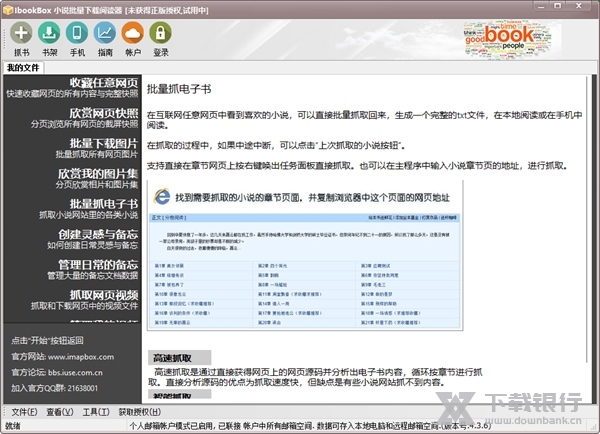This screenshot has width=600, height=434.
Task: Click the IbookBox app icon in title bar
Action: [8, 10]
